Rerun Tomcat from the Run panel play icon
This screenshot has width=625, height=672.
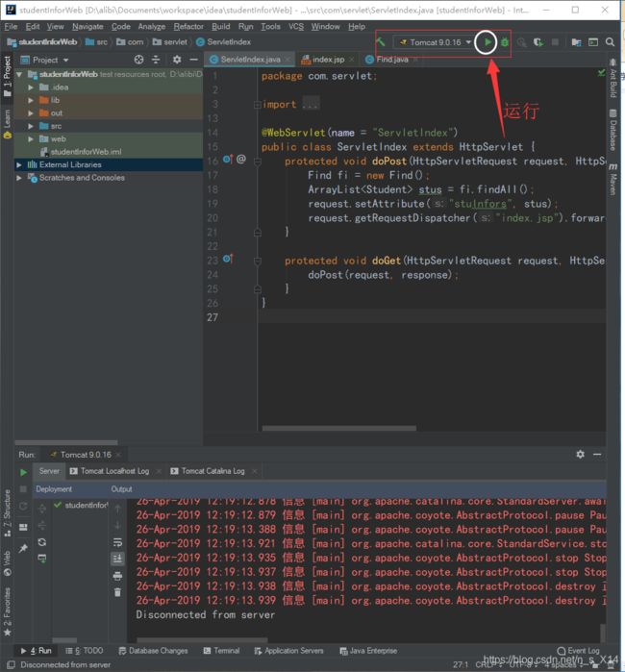[23, 472]
